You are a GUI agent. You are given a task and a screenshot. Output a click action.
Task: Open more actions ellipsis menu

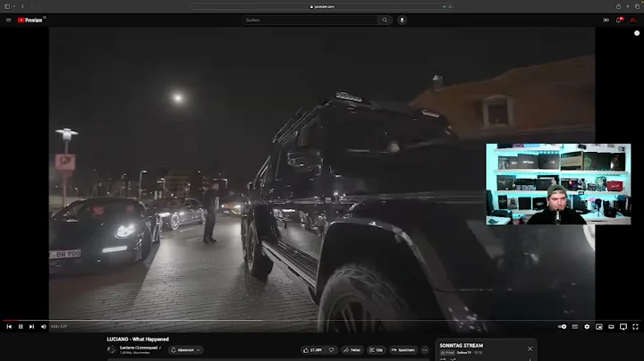[425, 350]
